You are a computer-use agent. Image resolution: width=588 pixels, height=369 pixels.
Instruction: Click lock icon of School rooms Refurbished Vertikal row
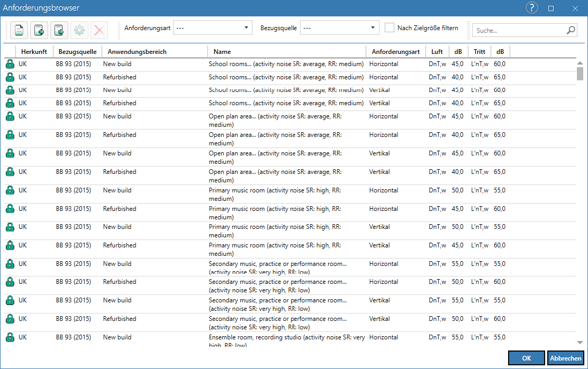click(x=10, y=104)
